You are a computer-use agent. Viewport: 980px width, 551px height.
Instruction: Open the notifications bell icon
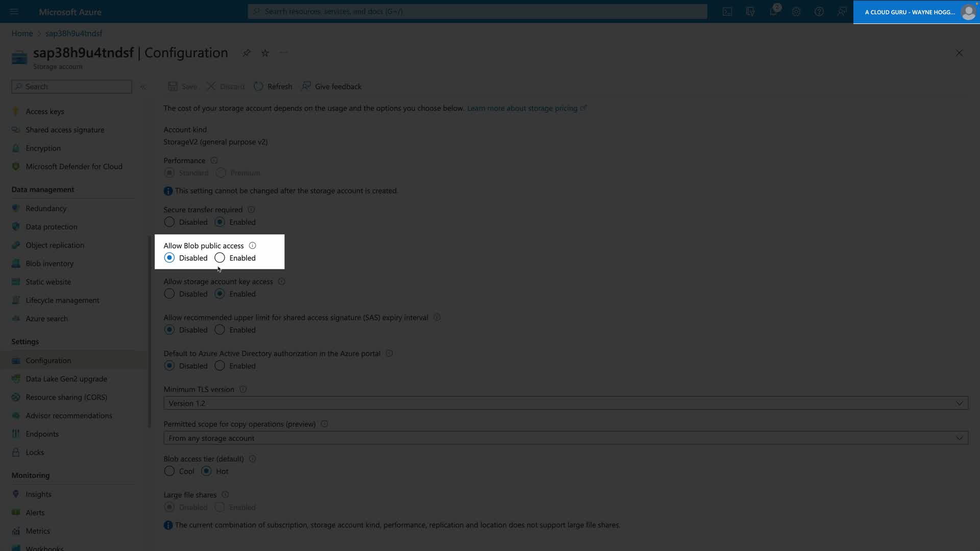(x=773, y=12)
